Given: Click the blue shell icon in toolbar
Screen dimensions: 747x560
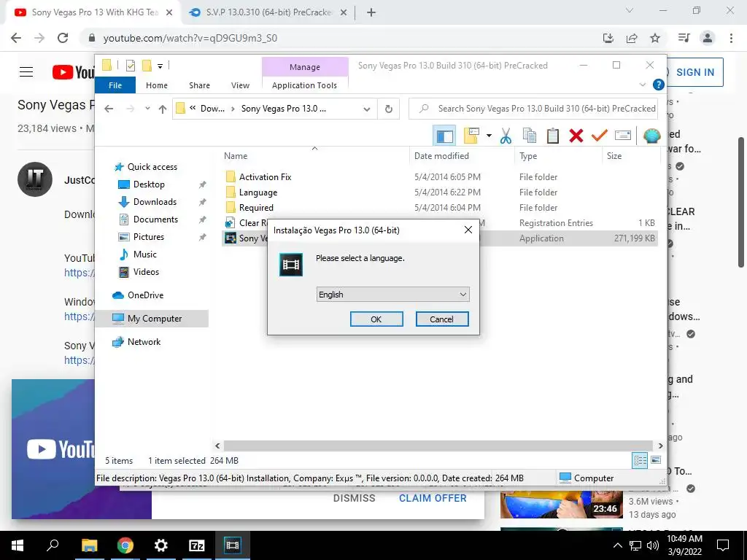Looking at the screenshot, I should click(651, 136).
